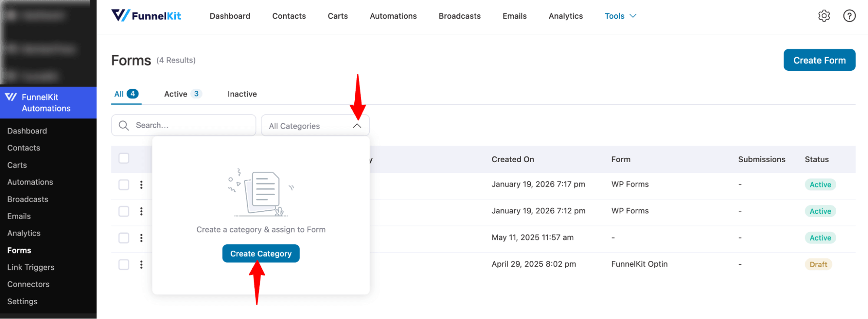Viewport: 868px width, 319px height.
Task: Click the FunnelKit logo in header
Action: (x=146, y=16)
